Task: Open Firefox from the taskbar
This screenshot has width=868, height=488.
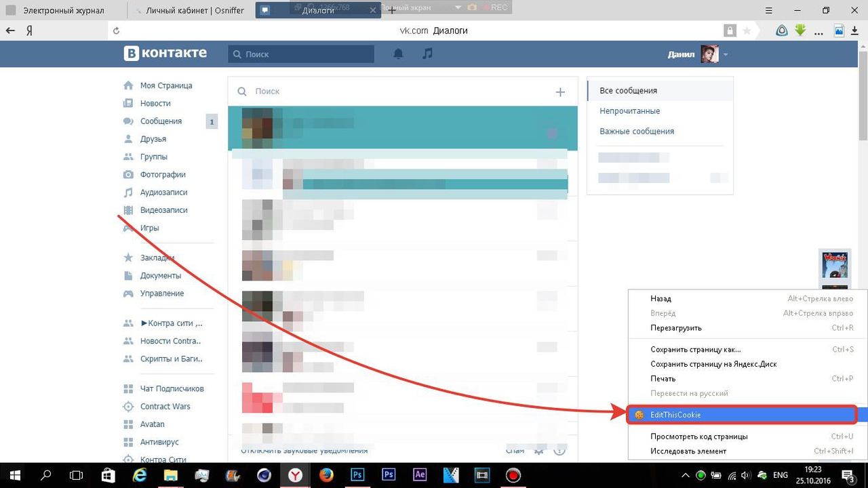Action: [326, 475]
